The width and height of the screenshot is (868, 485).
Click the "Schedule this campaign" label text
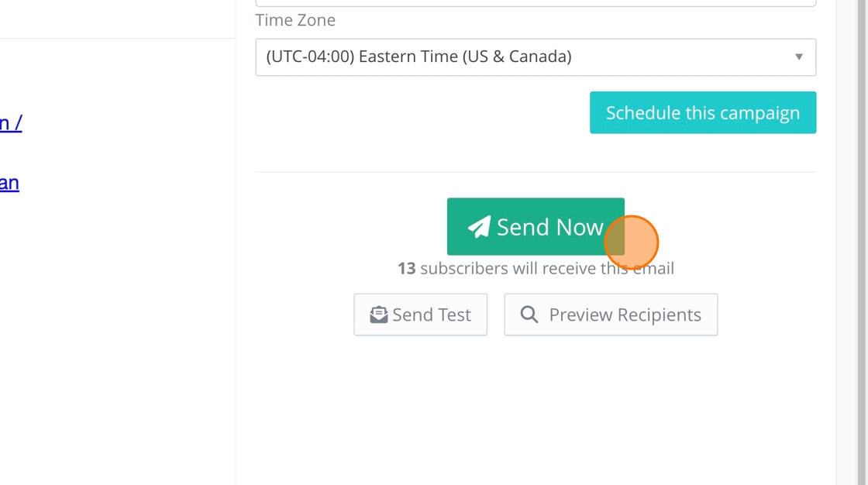702,113
